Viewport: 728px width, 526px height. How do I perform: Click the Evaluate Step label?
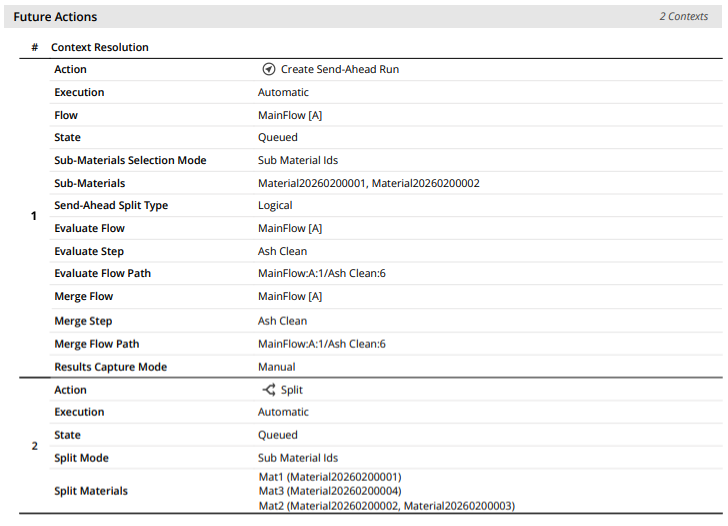tap(89, 252)
